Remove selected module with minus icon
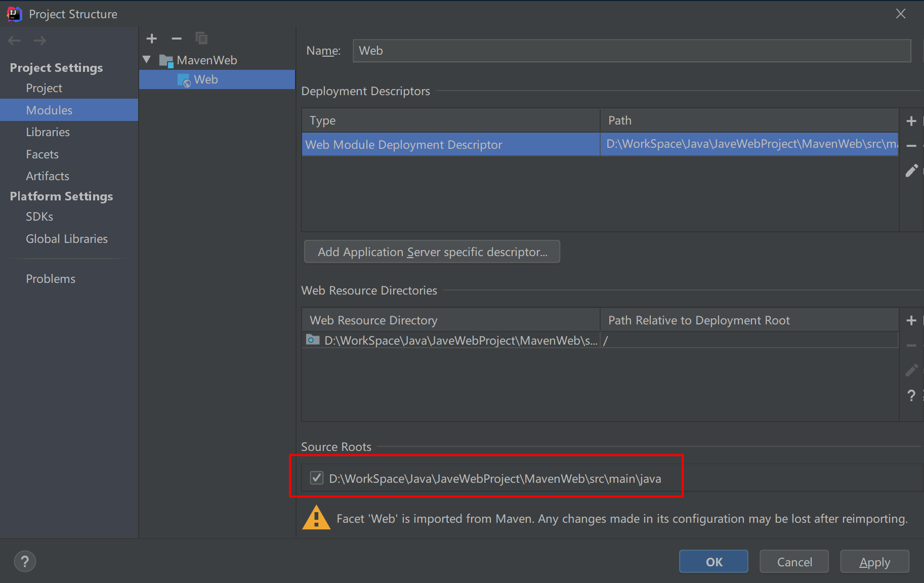Image resolution: width=924 pixels, height=583 pixels. [177, 38]
